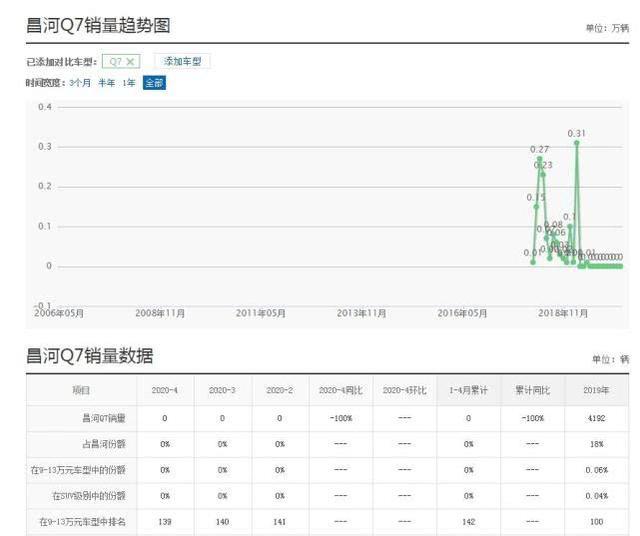
Task: Click the 0.2 y-axis label
Action: (45, 186)
